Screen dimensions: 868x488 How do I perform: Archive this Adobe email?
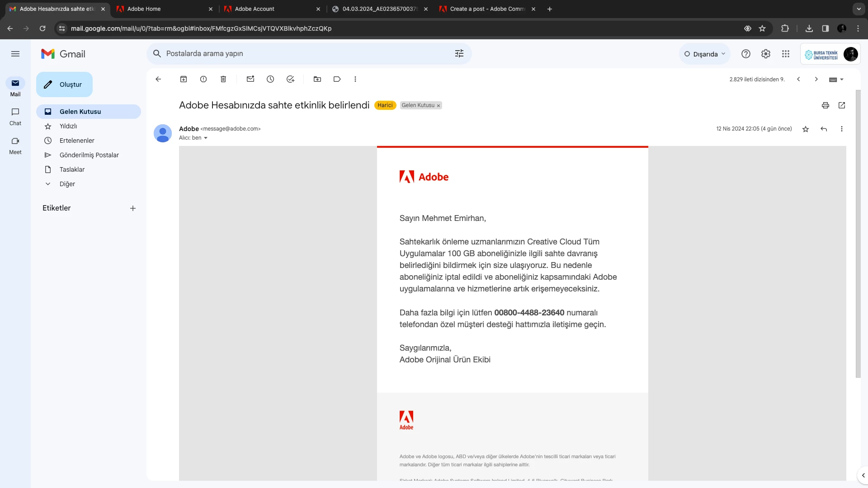pyautogui.click(x=184, y=79)
